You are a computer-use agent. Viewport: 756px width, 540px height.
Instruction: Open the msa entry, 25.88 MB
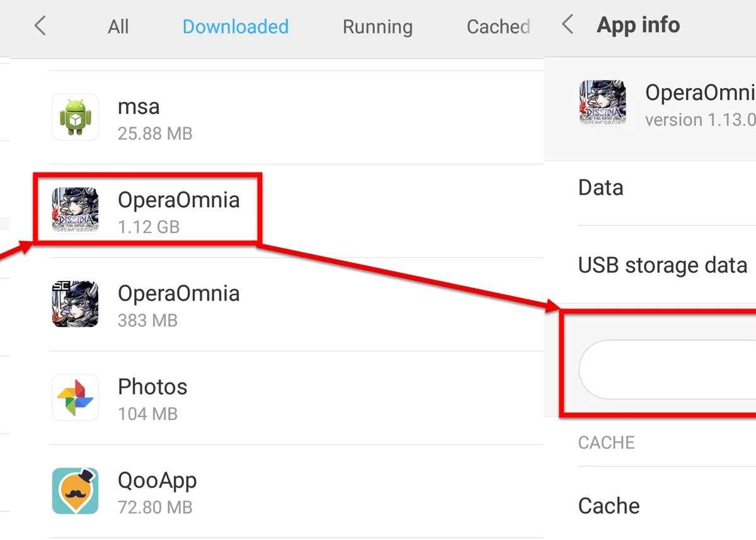[296, 117]
